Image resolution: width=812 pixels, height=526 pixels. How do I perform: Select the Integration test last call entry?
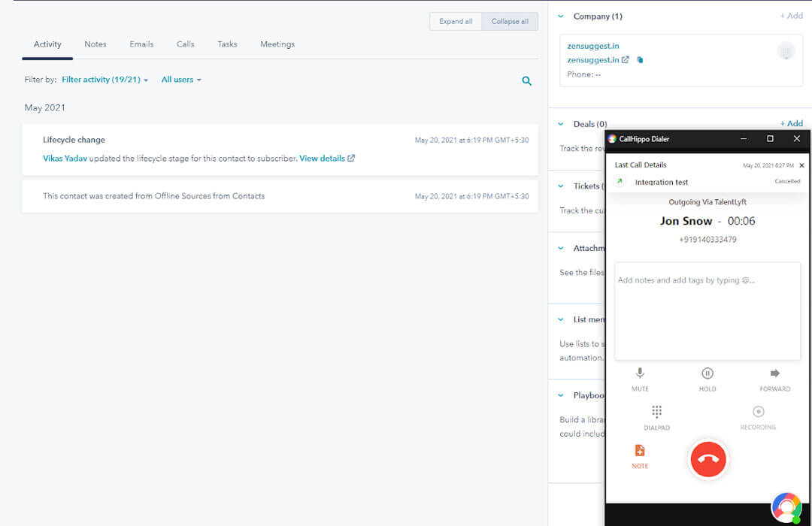(662, 183)
